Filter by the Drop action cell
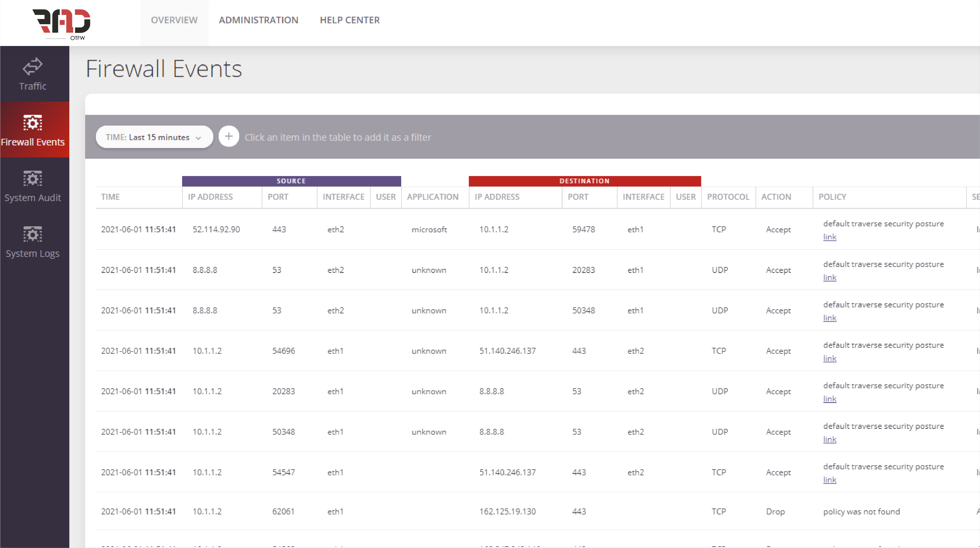 775,511
